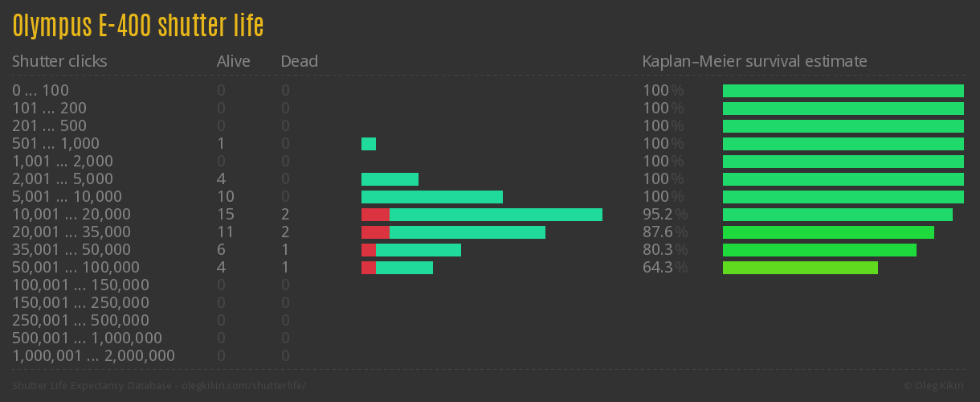The height and width of the screenshot is (402, 980).
Task: Click the 64.3% survival estimate bar
Action: click(800, 268)
